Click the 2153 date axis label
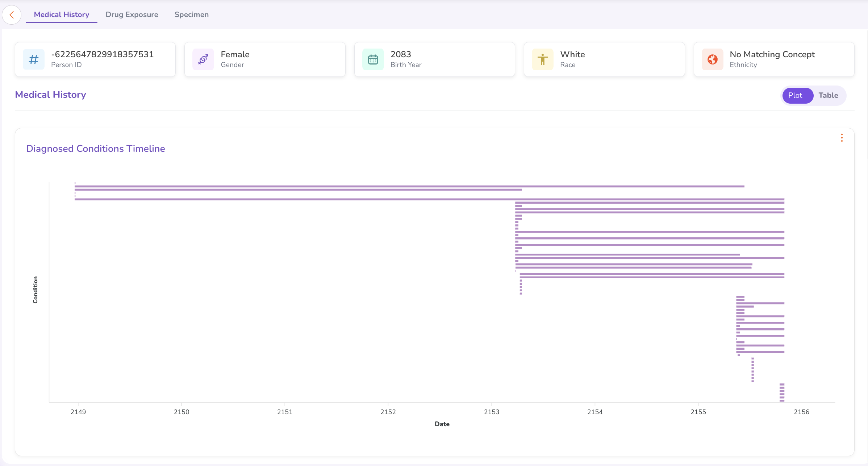The width and height of the screenshot is (868, 466). coord(492,412)
